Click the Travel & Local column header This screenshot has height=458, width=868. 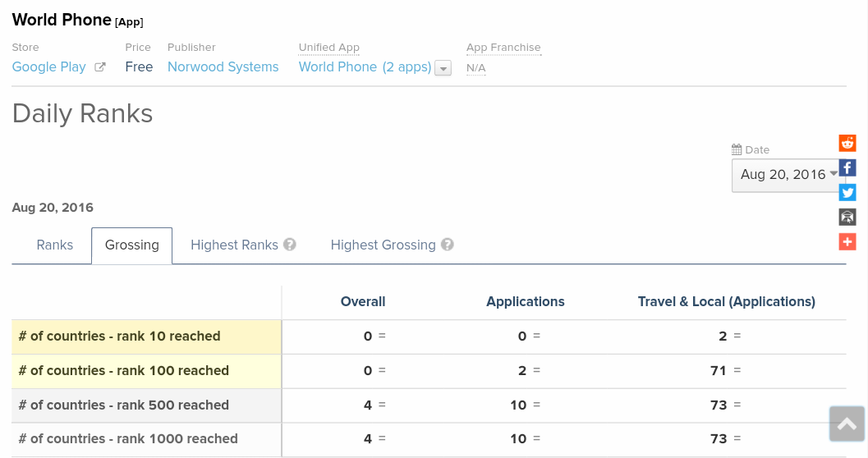pyautogui.click(x=726, y=301)
